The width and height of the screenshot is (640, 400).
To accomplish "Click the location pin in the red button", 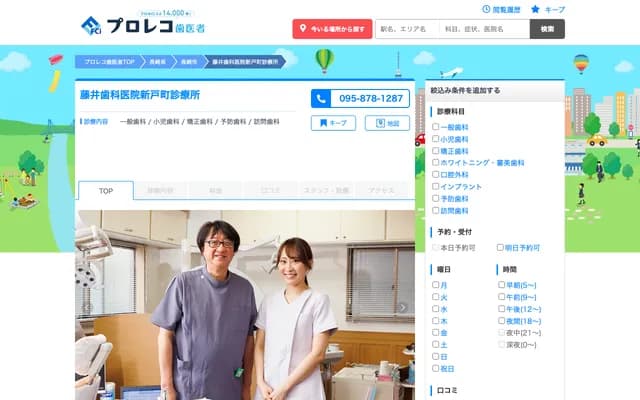I will pyautogui.click(x=303, y=30).
